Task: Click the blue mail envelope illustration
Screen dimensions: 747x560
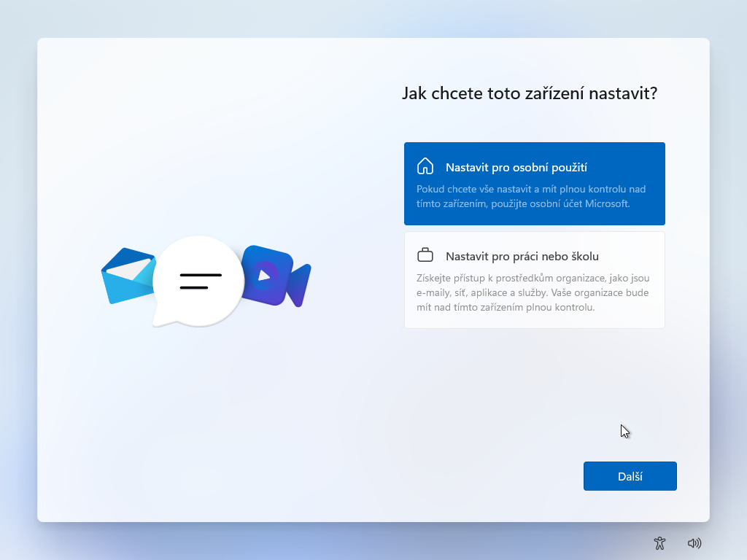Action: [x=125, y=284]
